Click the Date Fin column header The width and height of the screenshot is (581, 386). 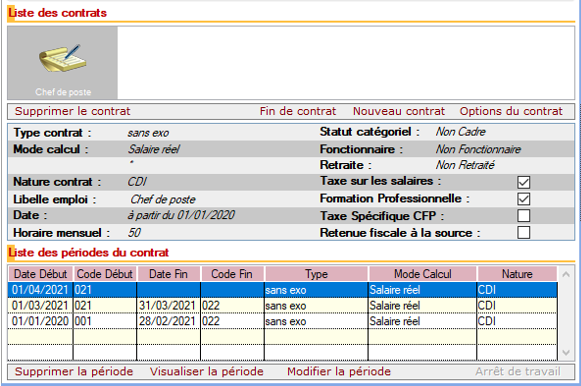(168, 274)
